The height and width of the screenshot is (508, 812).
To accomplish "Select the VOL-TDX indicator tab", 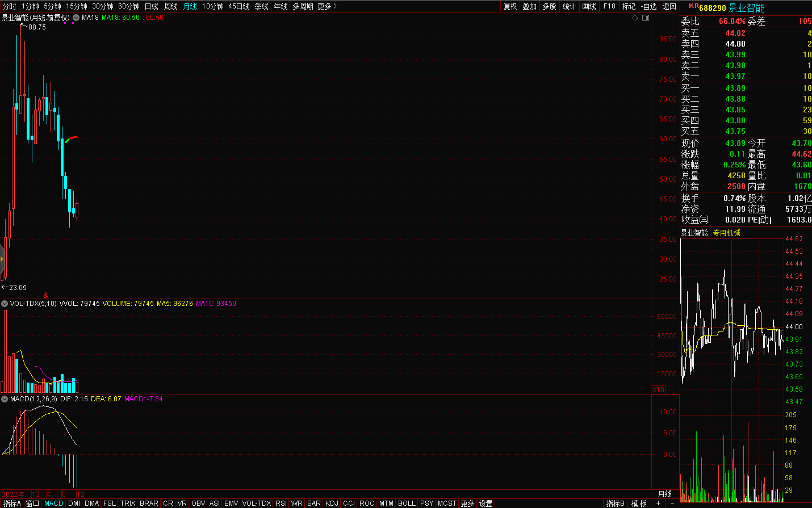I will point(257,503).
